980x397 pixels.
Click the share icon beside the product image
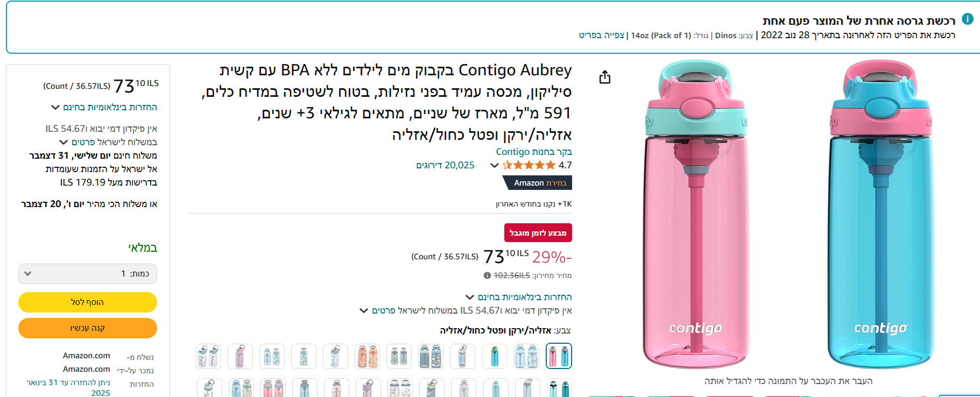coord(605,77)
